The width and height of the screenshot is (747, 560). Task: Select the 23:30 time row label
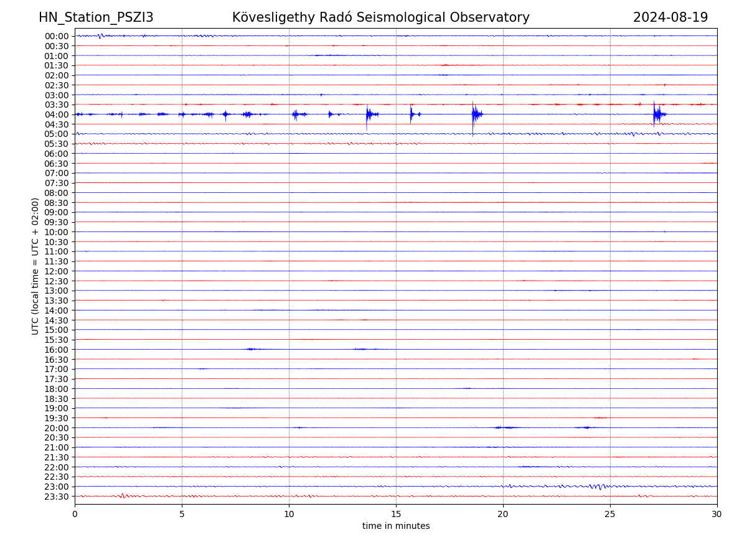(x=57, y=497)
